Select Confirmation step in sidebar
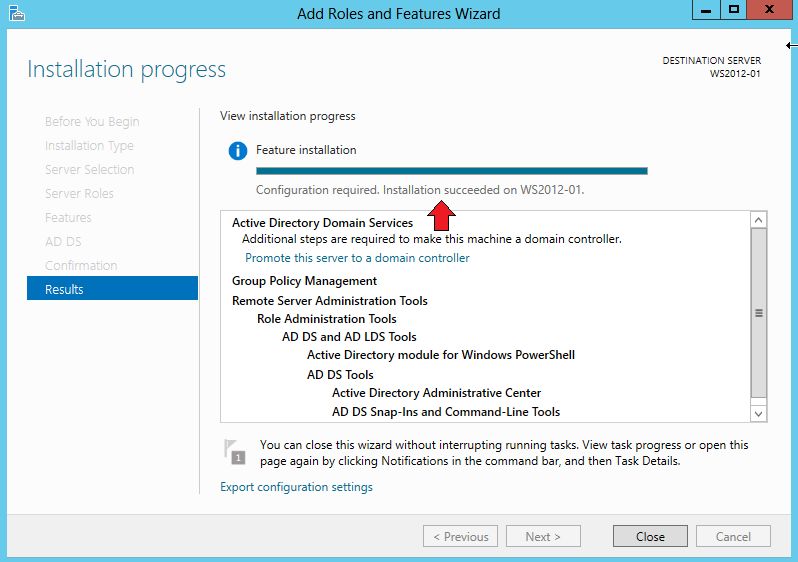 point(81,265)
